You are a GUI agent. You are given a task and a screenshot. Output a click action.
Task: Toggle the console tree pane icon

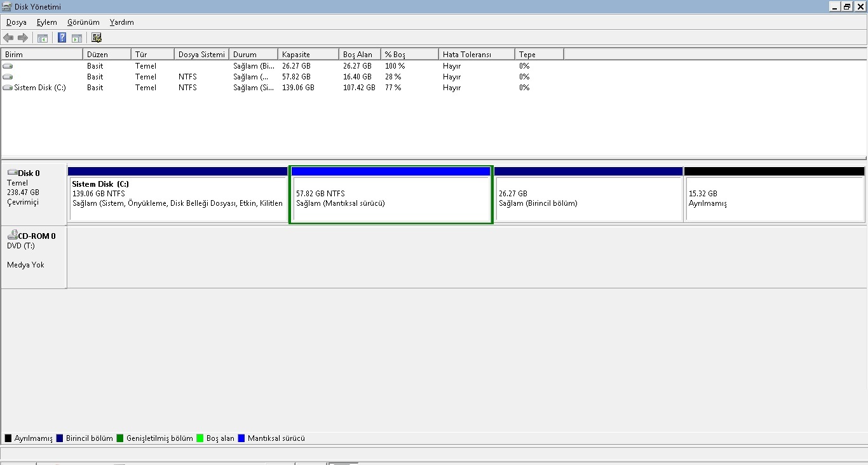pyautogui.click(x=43, y=38)
